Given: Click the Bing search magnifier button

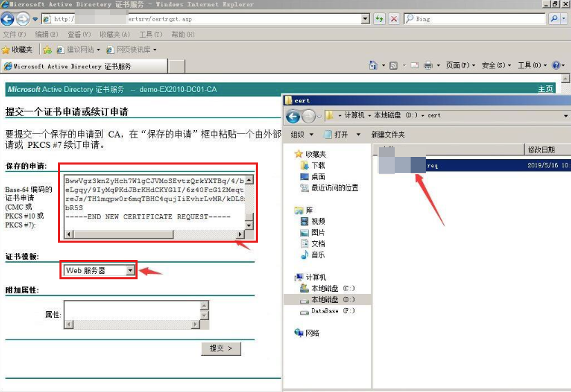Looking at the screenshot, I should [x=554, y=19].
